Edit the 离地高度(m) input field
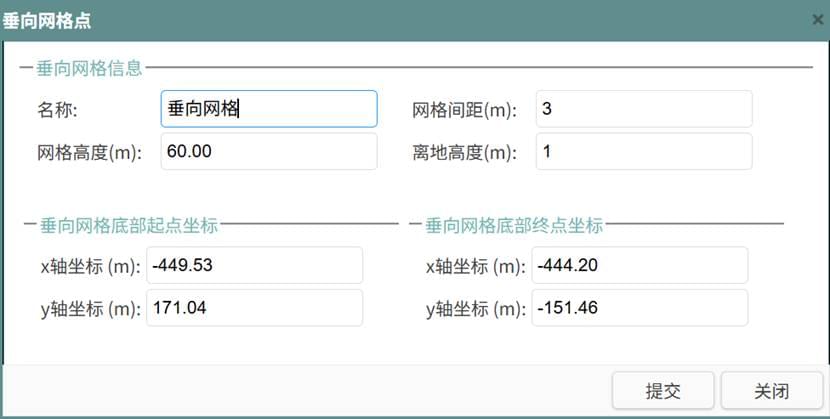 (643, 152)
